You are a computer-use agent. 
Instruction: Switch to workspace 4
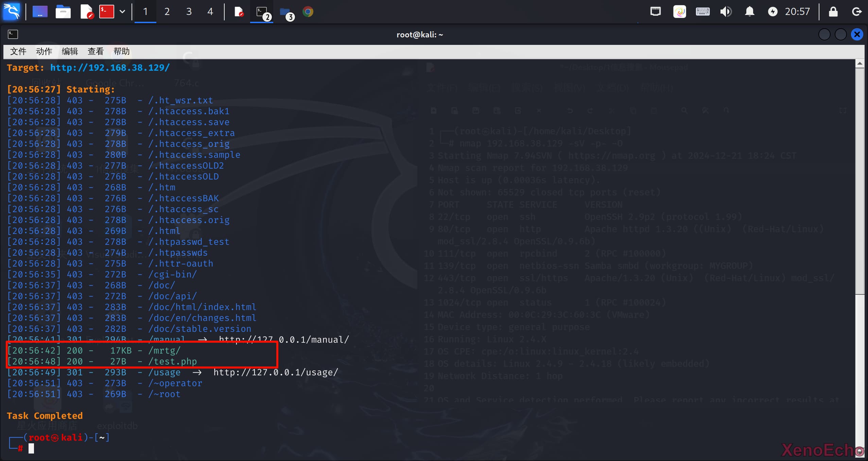[x=210, y=12]
